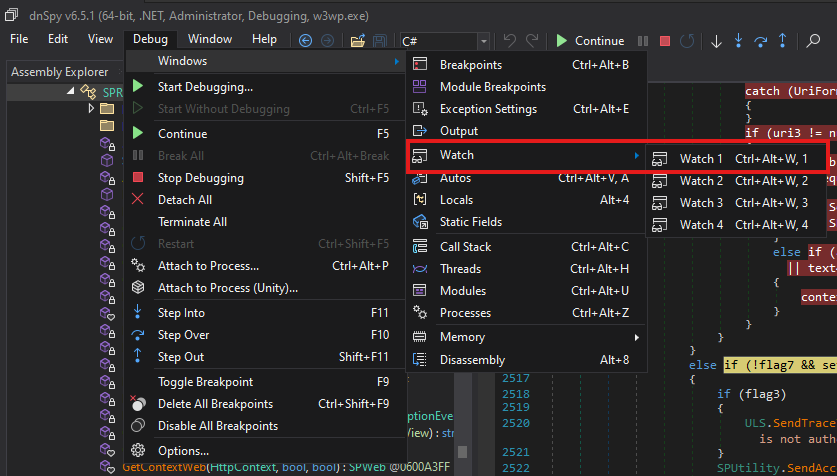Viewport: 837px width, 476px height.
Task: Choose Step Into F11 menu entry
Action: 265,313
